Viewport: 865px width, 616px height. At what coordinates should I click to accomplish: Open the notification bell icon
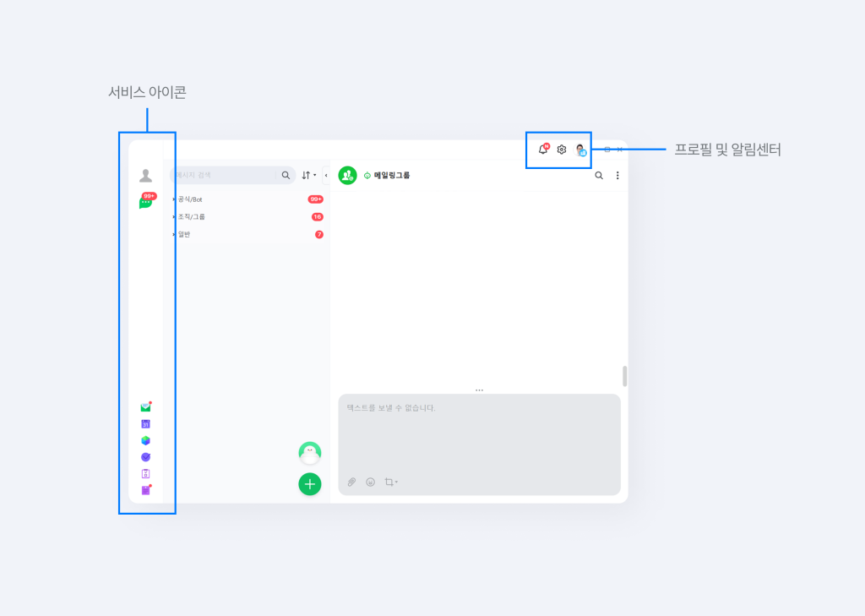[x=543, y=150]
